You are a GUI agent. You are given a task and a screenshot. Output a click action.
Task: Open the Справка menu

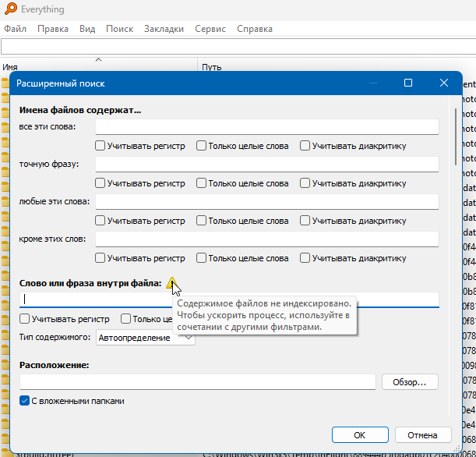click(255, 29)
